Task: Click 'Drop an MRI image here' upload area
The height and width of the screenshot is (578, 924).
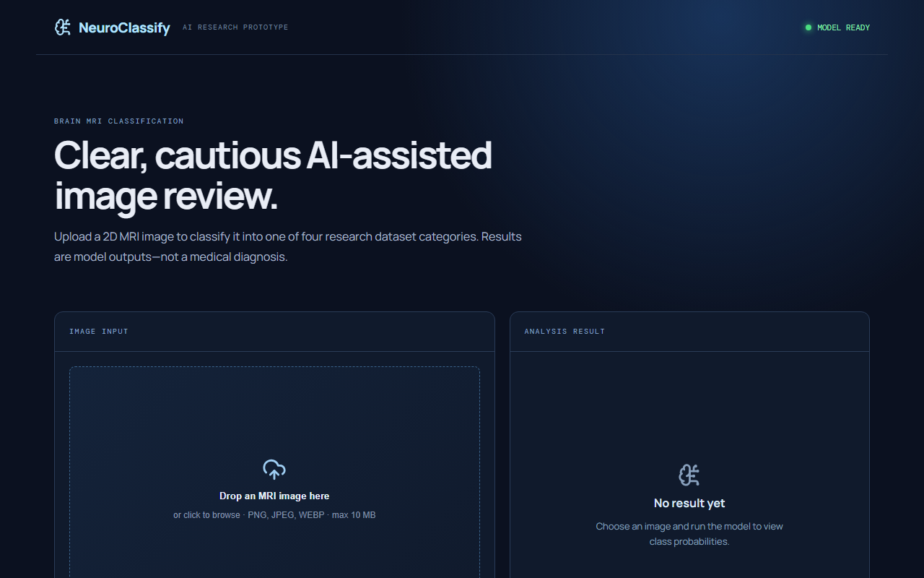Action: coord(274,473)
